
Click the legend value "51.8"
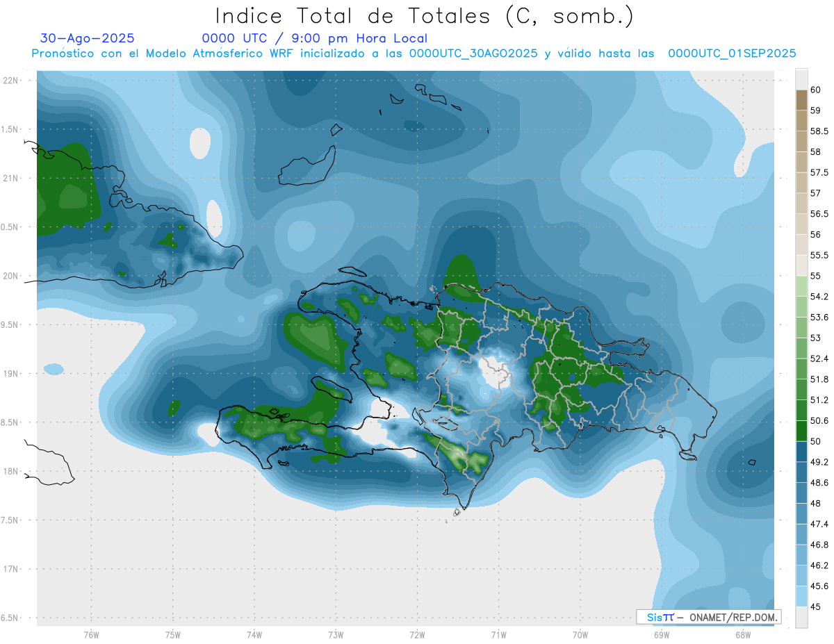click(819, 379)
